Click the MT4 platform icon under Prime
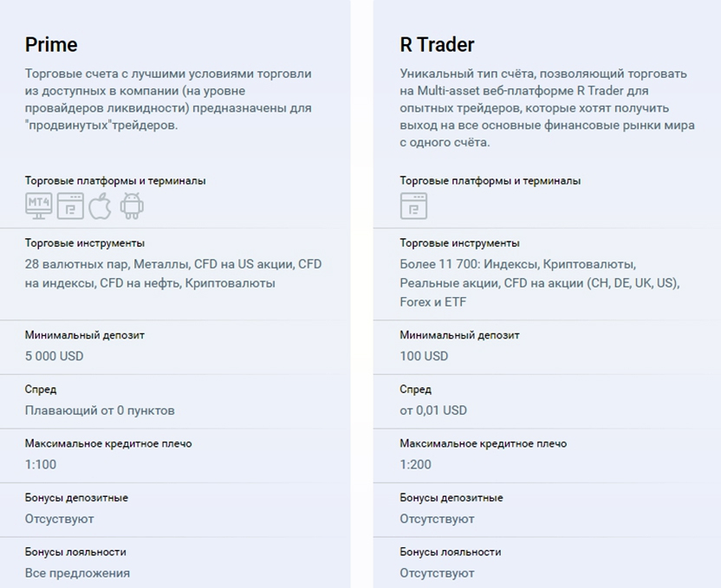Viewport: 721px width, 588px height. [38, 205]
